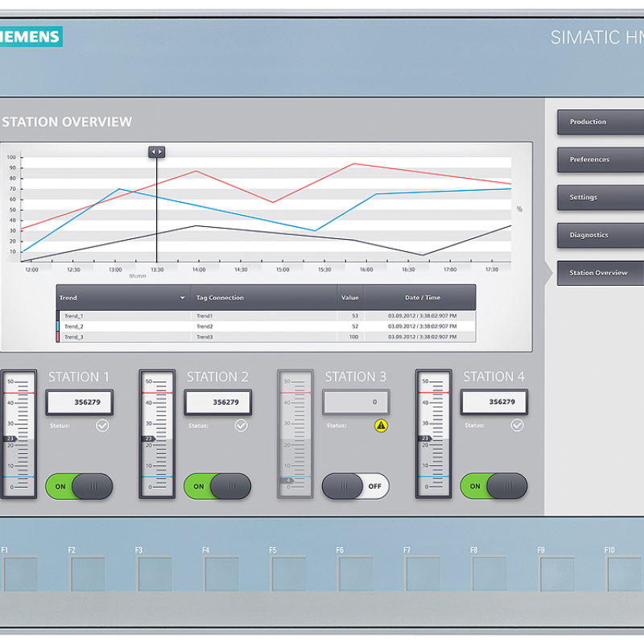
Task: Click the Station 1 value field 356279
Action: [79, 402]
